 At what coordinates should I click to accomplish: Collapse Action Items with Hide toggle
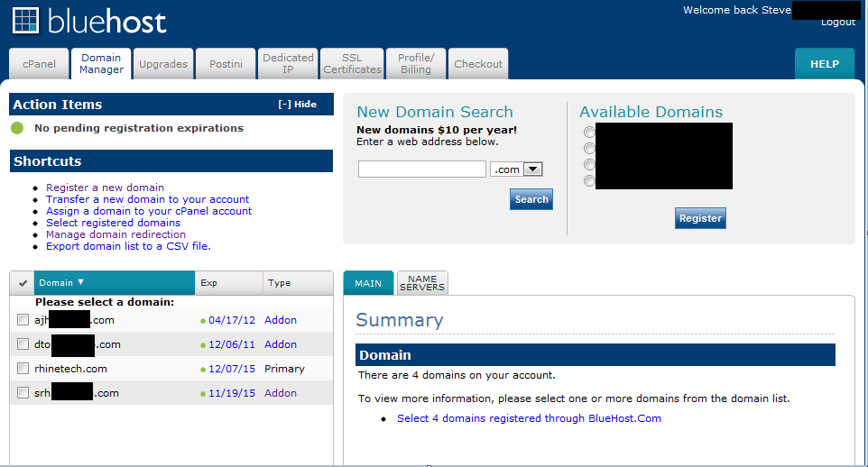point(297,104)
